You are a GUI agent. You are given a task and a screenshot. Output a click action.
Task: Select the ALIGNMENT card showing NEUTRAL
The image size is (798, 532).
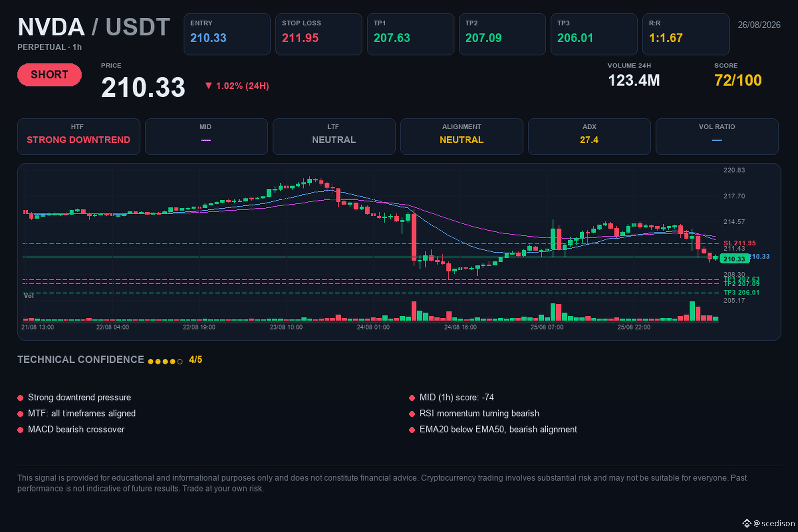point(462,137)
